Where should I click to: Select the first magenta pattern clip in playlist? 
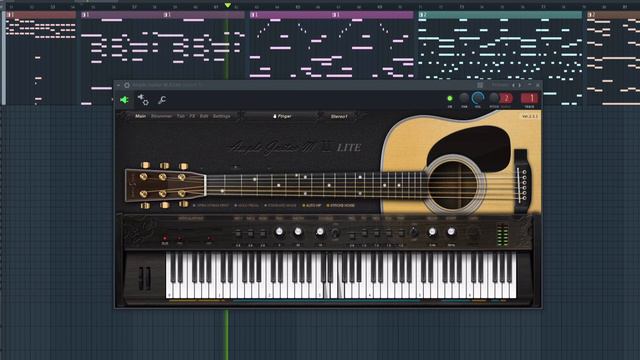pyautogui.click(x=291, y=15)
